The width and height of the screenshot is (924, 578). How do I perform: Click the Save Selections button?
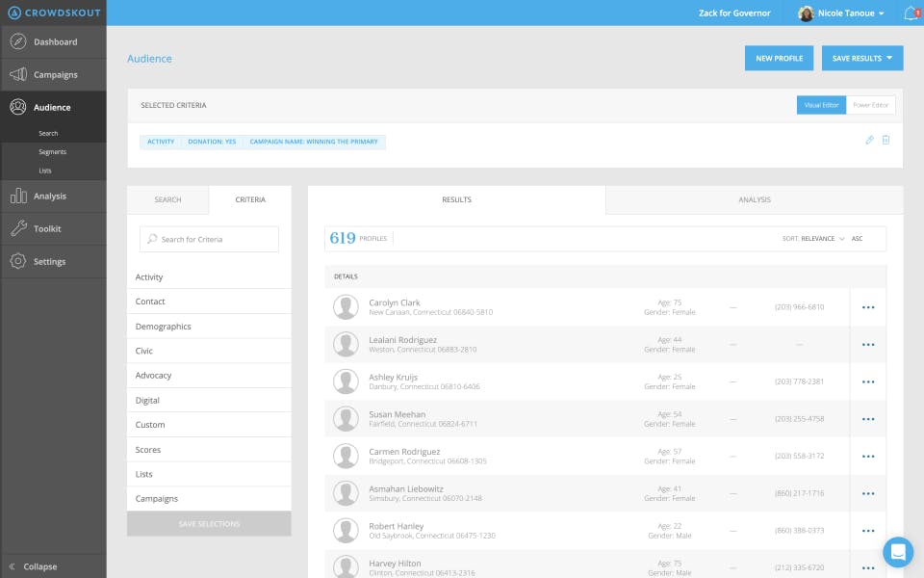pyautogui.click(x=209, y=524)
